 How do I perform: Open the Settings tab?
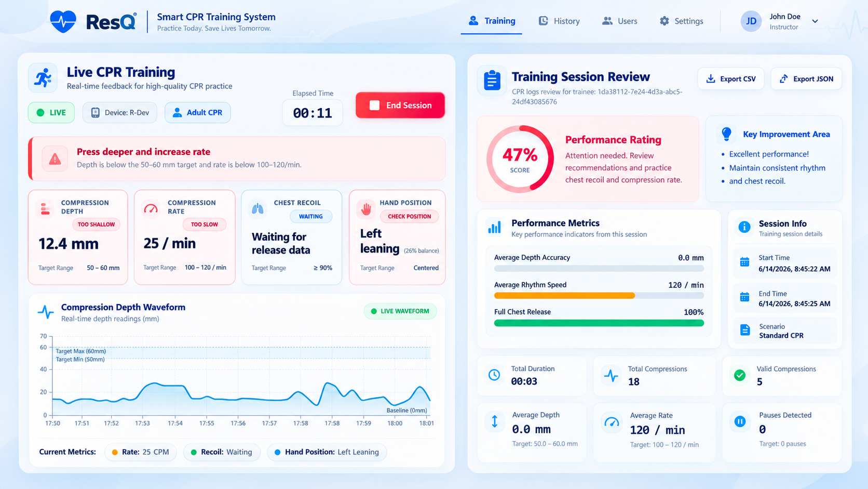click(x=681, y=21)
